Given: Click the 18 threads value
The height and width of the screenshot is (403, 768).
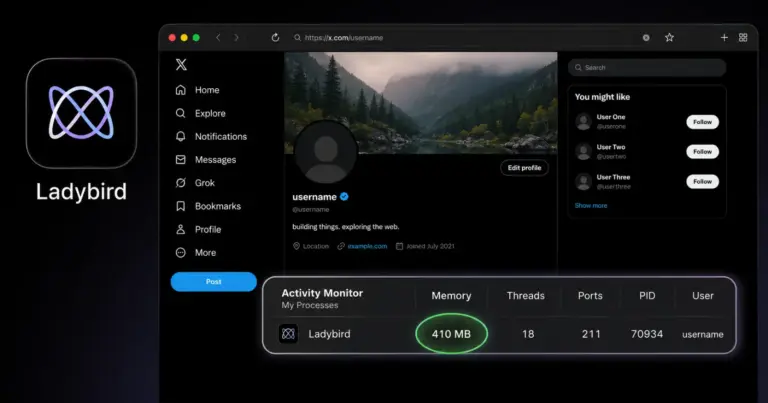Looking at the screenshot, I should point(528,334).
